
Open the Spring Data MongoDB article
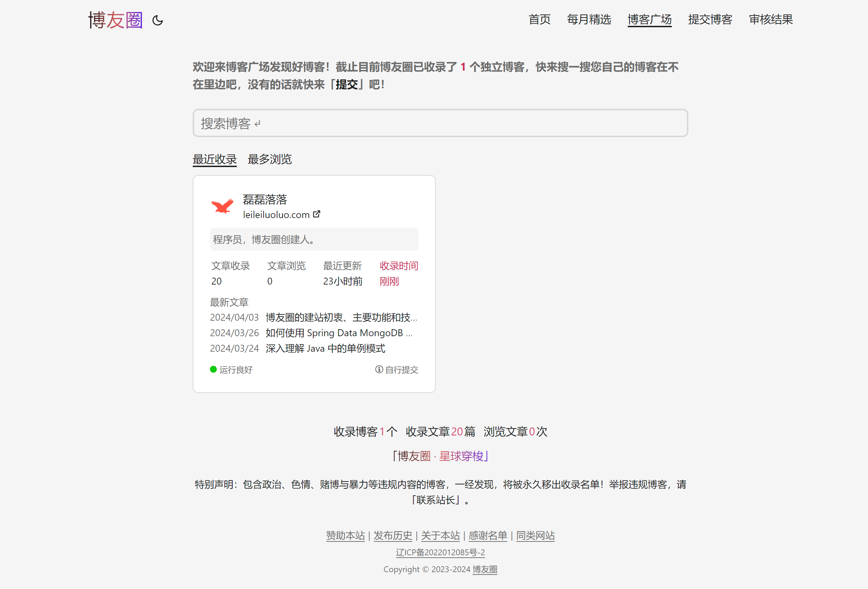click(x=339, y=333)
